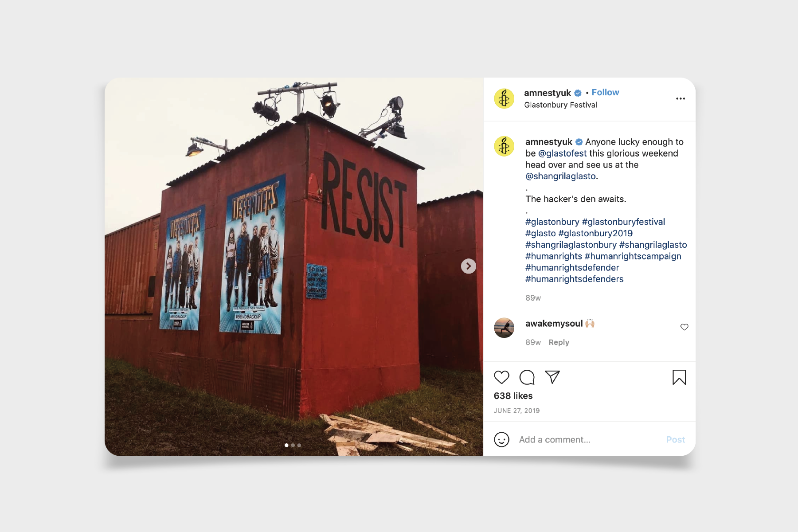View the 638 likes list

513,396
